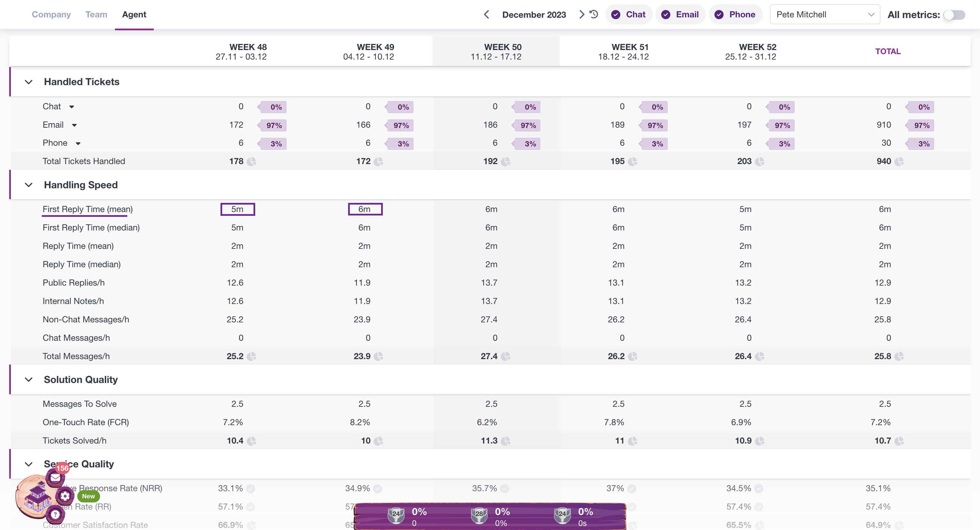Click the history reset clock icon
The image size is (980, 530).
click(594, 14)
